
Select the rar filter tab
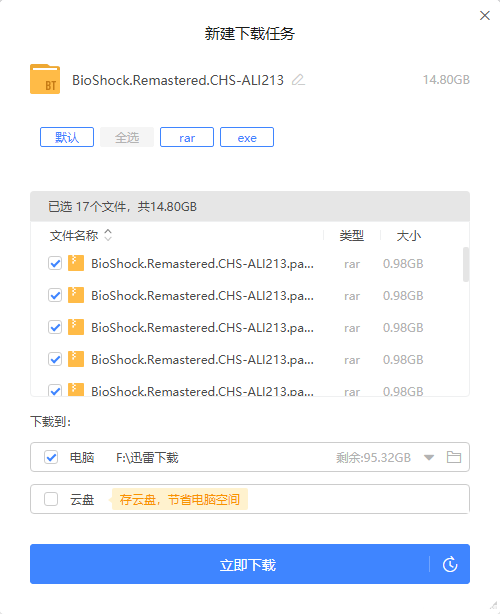[187, 137]
